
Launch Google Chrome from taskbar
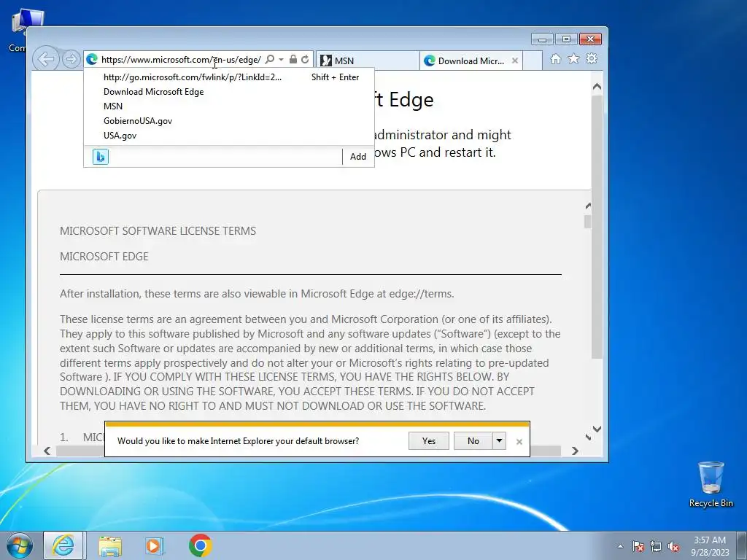(200, 545)
